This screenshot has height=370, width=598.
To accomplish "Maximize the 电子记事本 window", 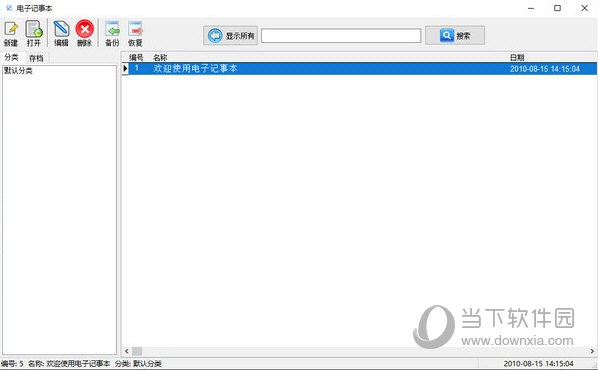I will (558, 8).
